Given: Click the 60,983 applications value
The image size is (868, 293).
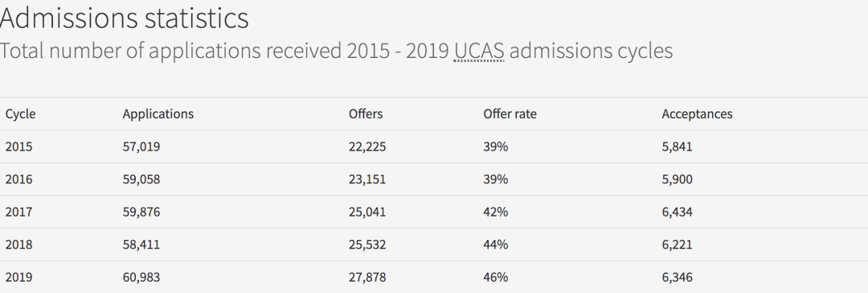Looking at the screenshot, I should pos(141,277).
